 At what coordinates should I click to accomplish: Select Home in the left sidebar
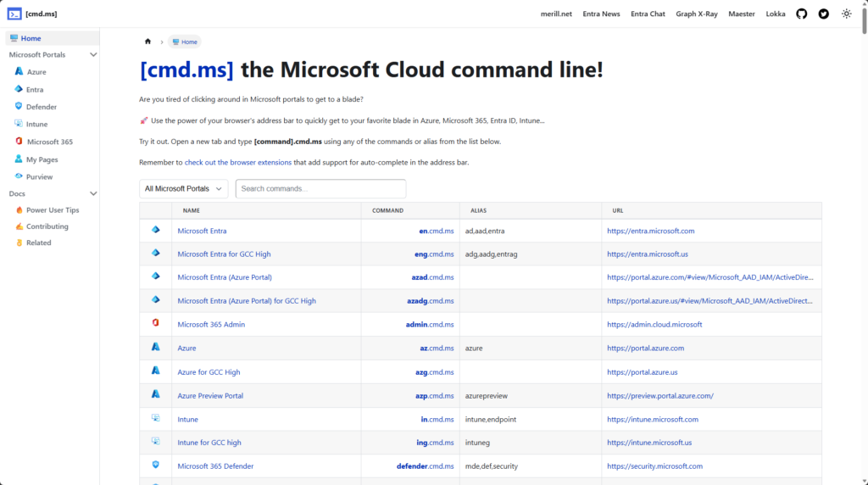tap(52, 38)
